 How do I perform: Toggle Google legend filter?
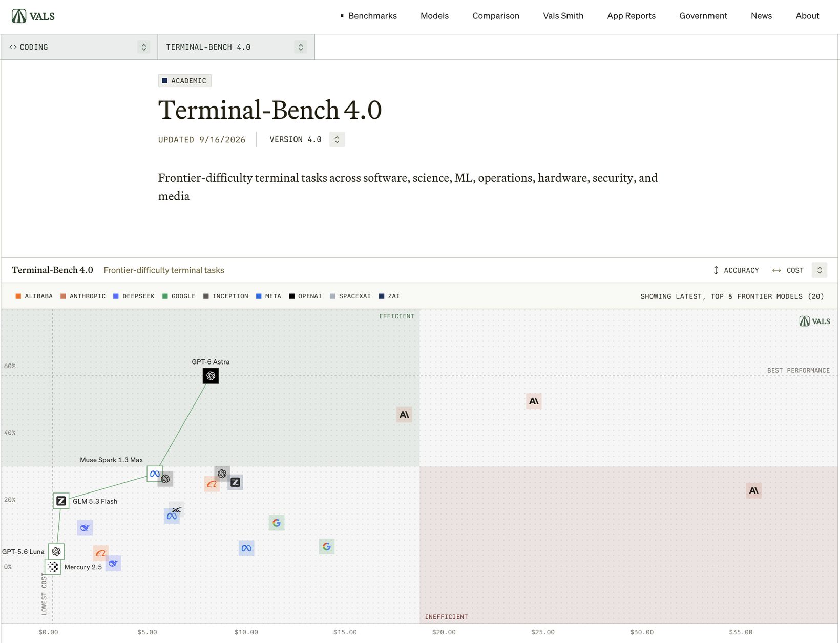(x=179, y=296)
